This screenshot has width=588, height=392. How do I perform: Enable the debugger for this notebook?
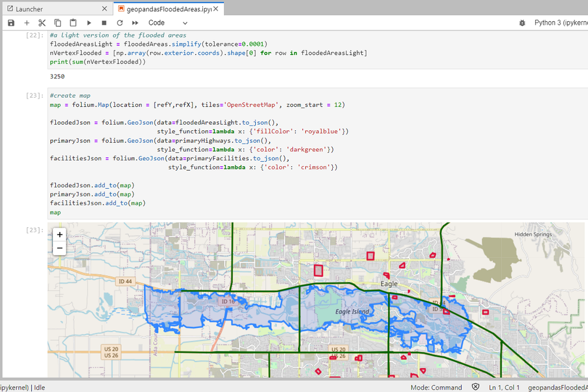[522, 22]
